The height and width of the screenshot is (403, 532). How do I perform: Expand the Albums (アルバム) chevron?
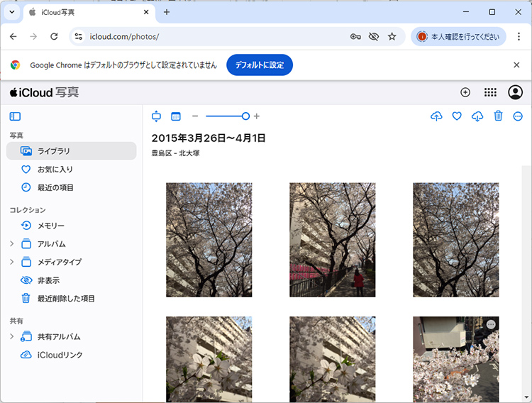(x=12, y=243)
